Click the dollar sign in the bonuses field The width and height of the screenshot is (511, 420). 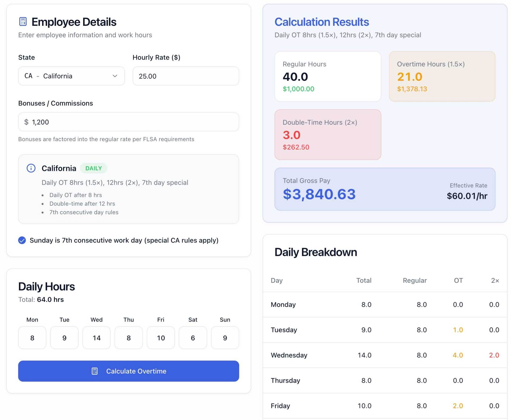26,122
